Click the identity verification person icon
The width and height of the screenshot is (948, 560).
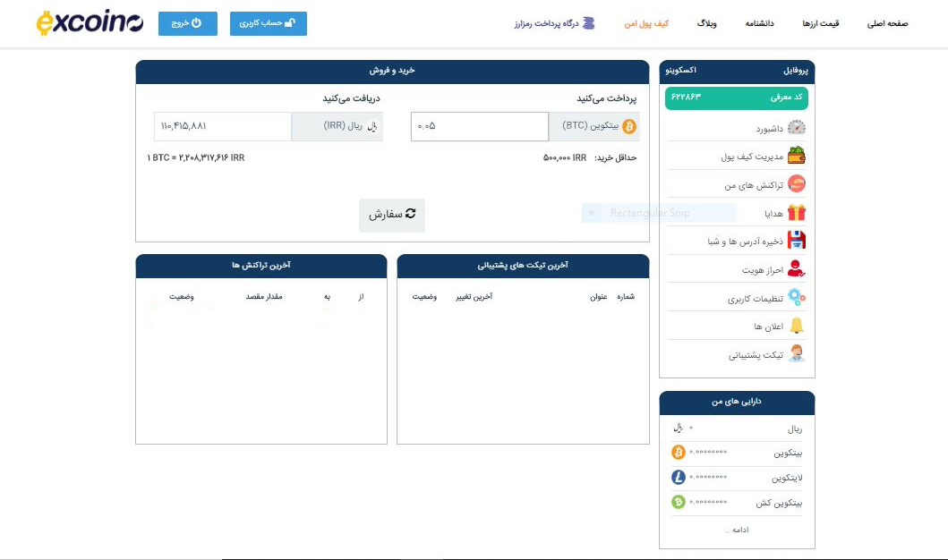point(796,268)
